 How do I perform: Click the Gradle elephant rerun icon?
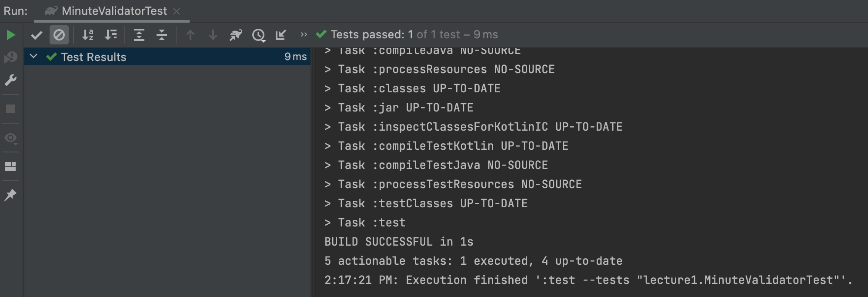(x=236, y=35)
